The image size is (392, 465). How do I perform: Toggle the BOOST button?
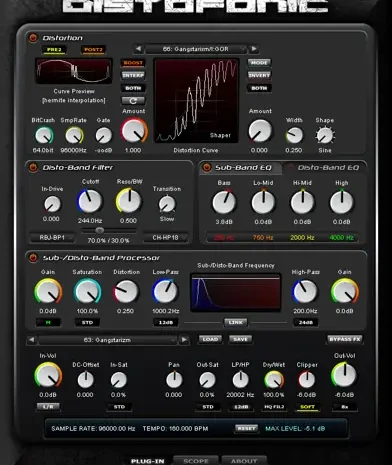pyautogui.click(x=133, y=63)
